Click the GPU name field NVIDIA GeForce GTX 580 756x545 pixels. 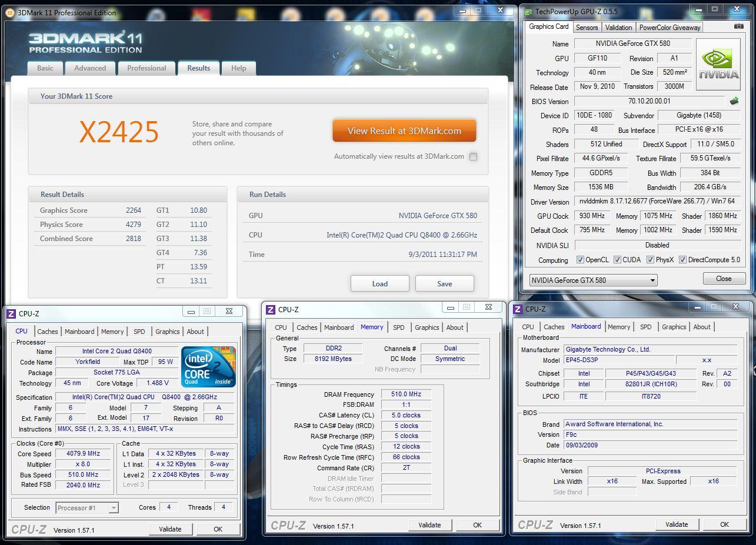pos(633,44)
